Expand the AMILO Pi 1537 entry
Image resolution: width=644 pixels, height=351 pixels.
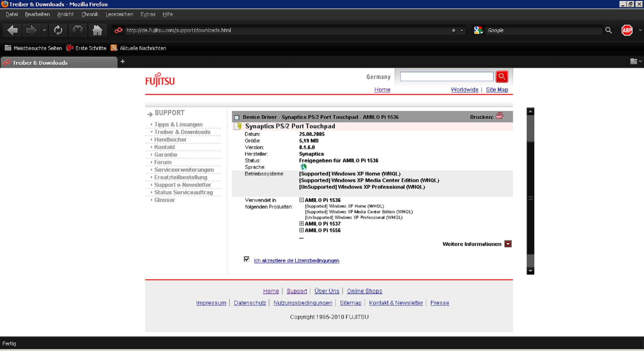point(301,224)
